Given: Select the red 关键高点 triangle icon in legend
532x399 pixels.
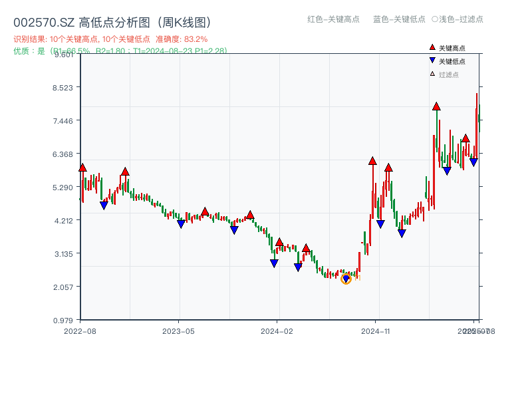Looking at the screenshot, I should click(x=432, y=47).
